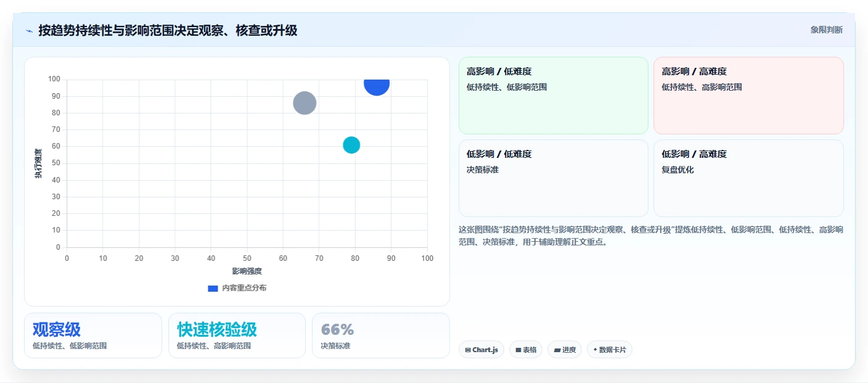Image resolution: width=868 pixels, height=383 pixels.
Task: Click the 快速核验级 stat card
Action: [237, 336]
